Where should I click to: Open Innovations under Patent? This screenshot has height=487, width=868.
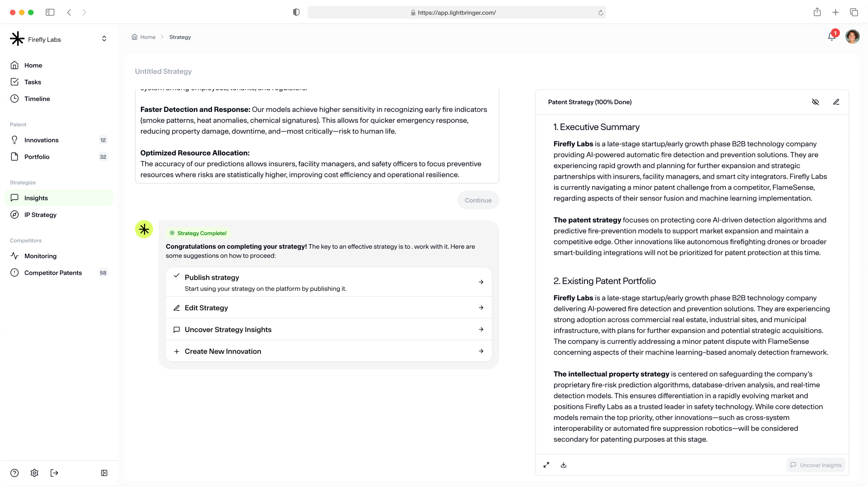click(59, 140)
